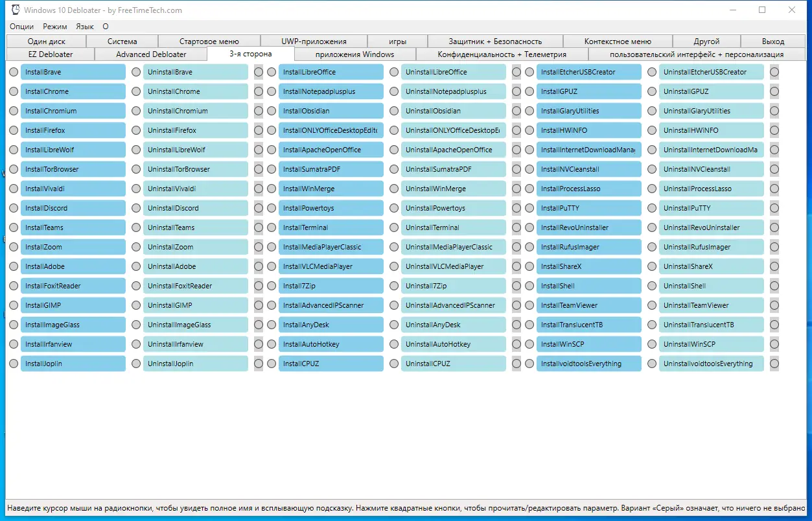Click the UninstallHWiNFO button

[712, 130]
